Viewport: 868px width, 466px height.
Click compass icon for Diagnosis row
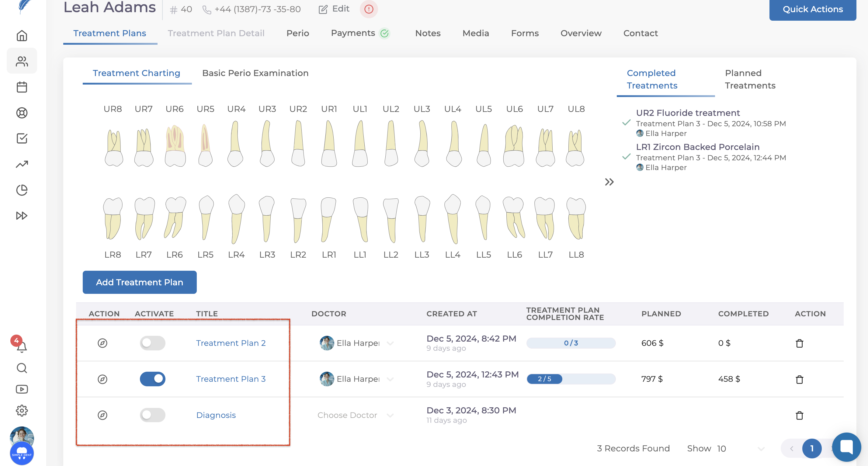[102, 415]
